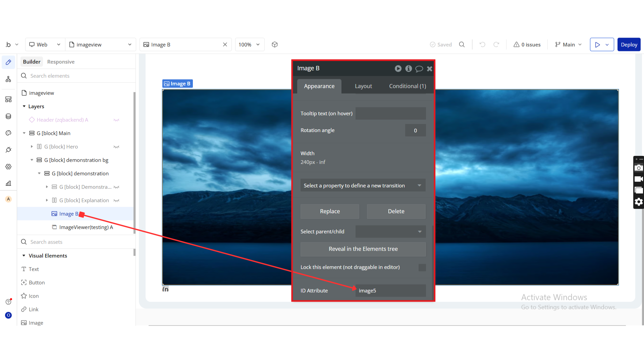The image size is (644, 362).
Task: Click the Replace button
Action: pos(330,211)
